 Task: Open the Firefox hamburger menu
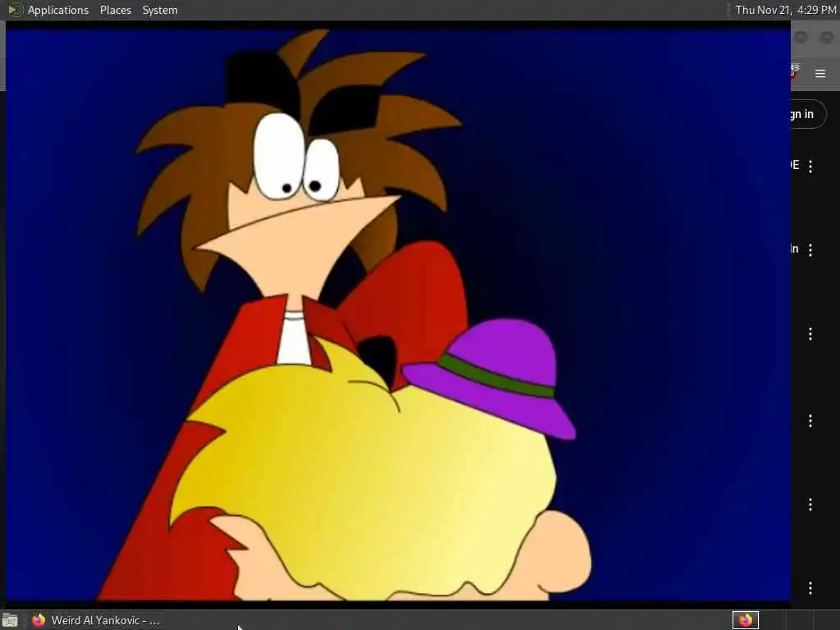(819, 73)
